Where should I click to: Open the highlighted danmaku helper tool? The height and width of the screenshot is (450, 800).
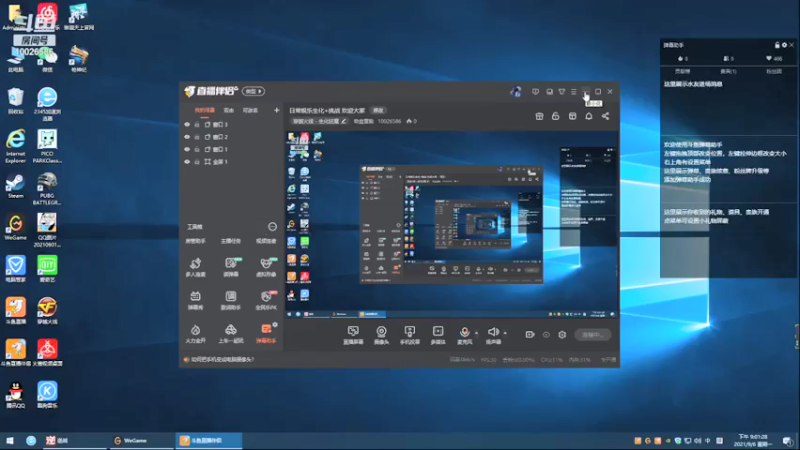[266, 333]
